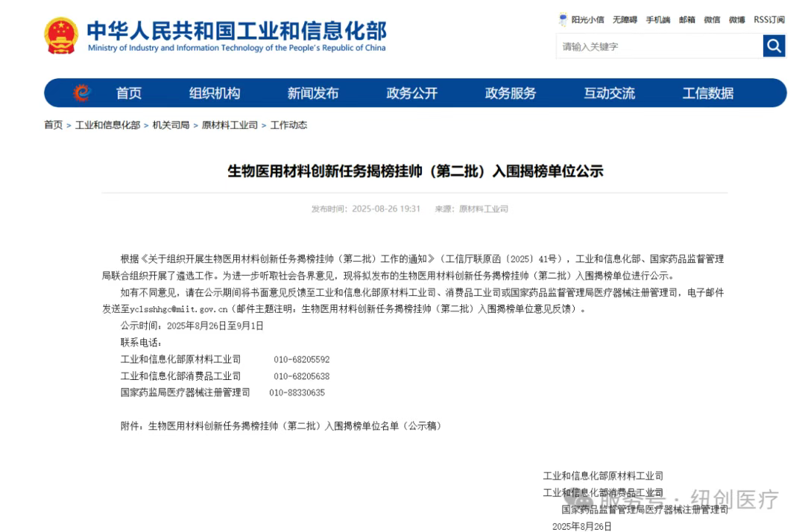Open the 首页 navigation menu item
Viewport: 805px width, 532px height.
click(x=128, y=93)
